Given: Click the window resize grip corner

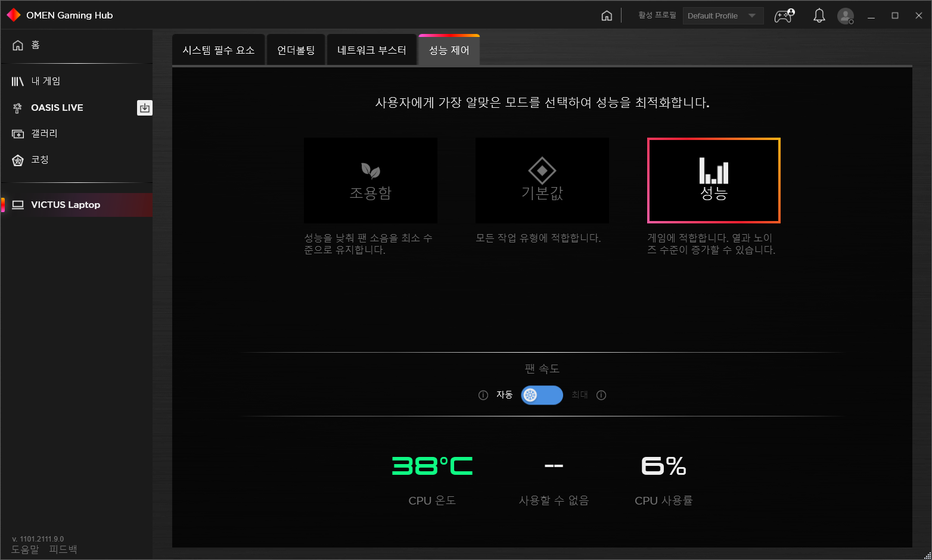Looking at the screenshot, I should pos(927,555).
